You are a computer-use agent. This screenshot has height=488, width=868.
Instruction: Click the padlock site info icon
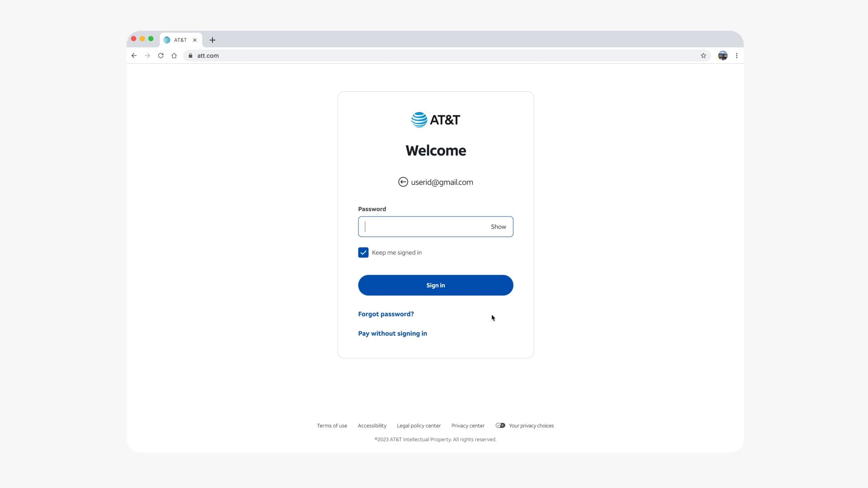(x=190, y=56)
